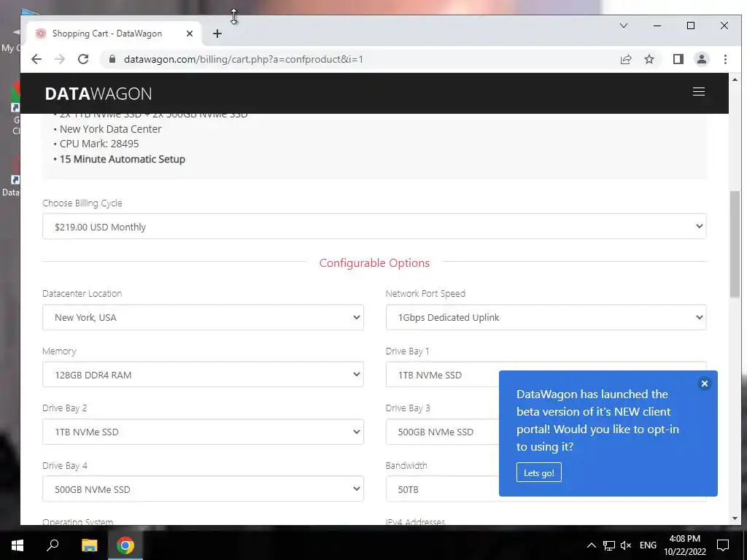Open Chrome profile avatar menu
This screenshot has width=747, height=560.
tap(701, 59)
